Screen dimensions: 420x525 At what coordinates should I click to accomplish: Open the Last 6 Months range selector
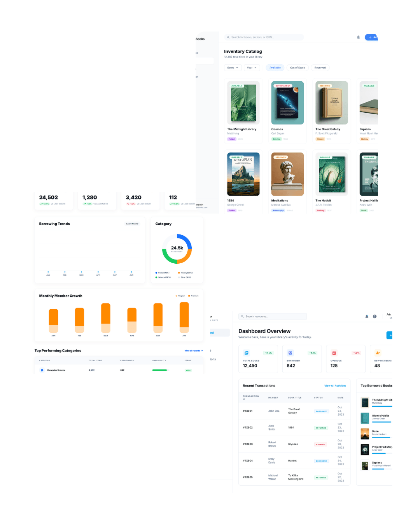pyautogui.click(x=132, y=224)
